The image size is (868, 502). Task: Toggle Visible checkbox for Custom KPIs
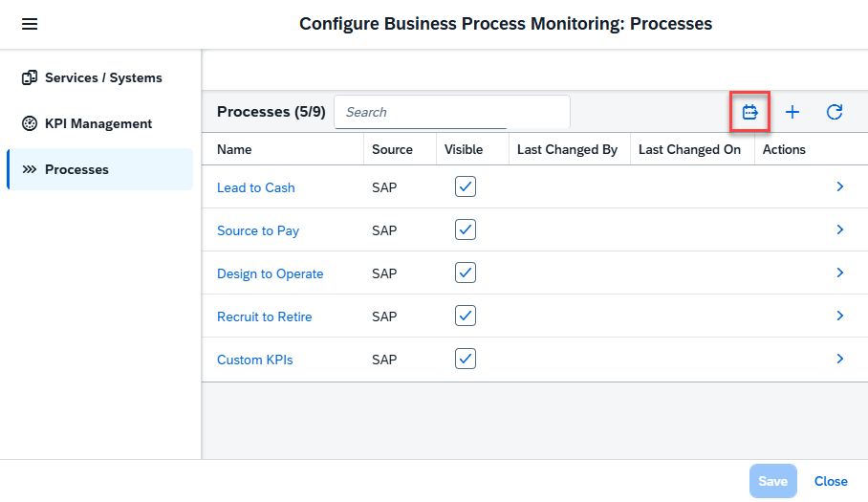tap(465, 359)
